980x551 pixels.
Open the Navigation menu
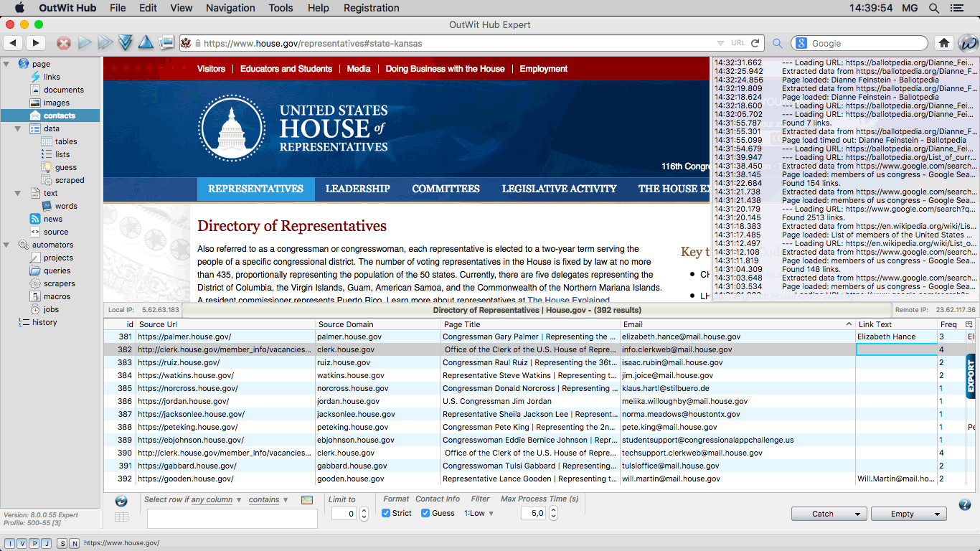point(230,8)
